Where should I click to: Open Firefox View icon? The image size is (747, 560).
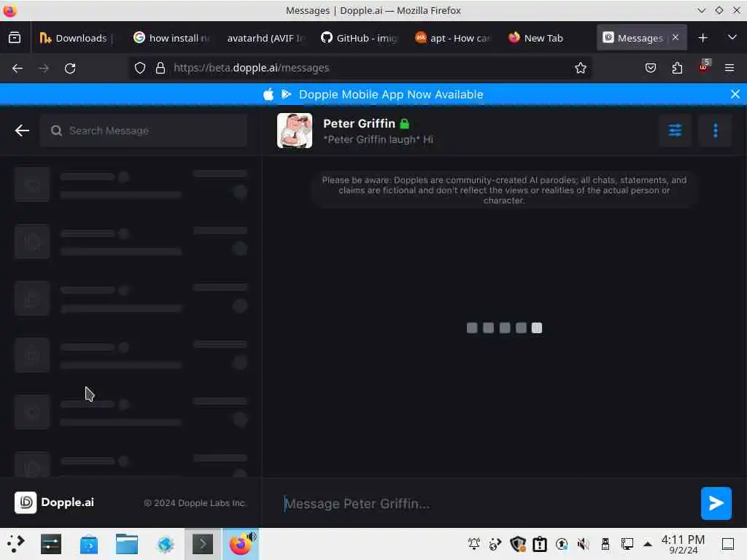click(15, 38)
